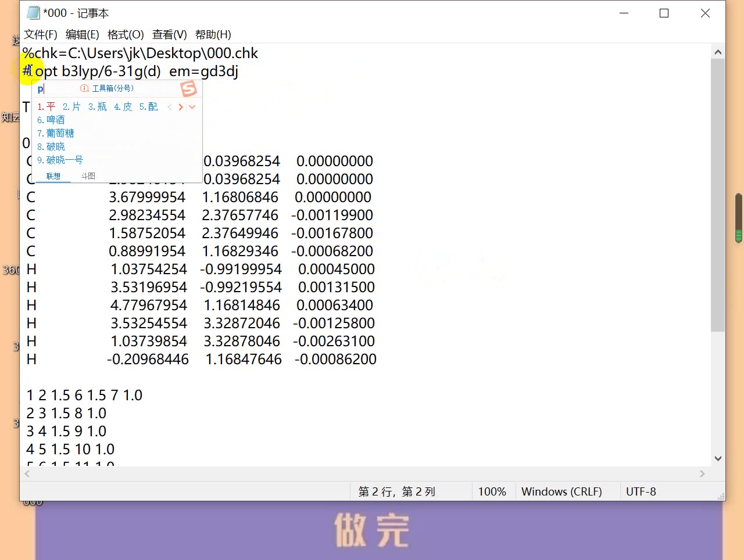
Task: Close the Notepad window
Action: coord(705,13)
